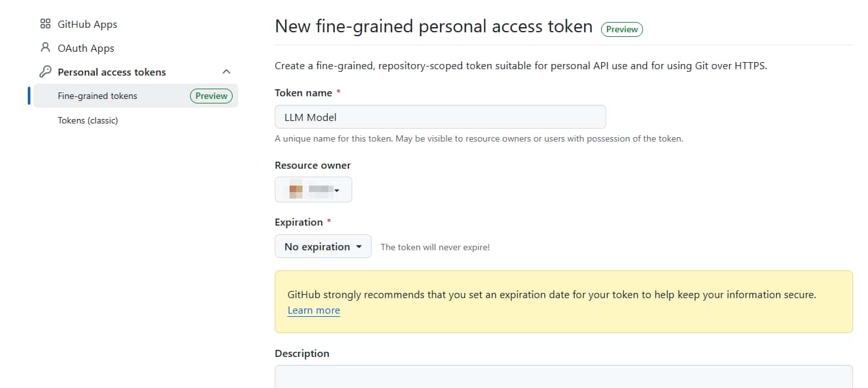Click the key icon beside Personal access tokens
This screenshot has height=388, width=868.
pyautogui.click(x=45, y=71)
